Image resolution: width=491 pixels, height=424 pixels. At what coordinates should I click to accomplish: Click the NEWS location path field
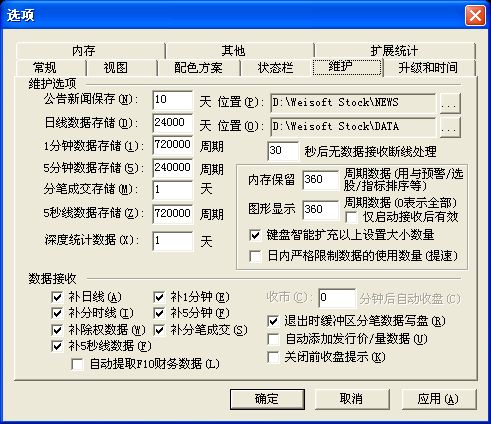click(x=353, y=103)
